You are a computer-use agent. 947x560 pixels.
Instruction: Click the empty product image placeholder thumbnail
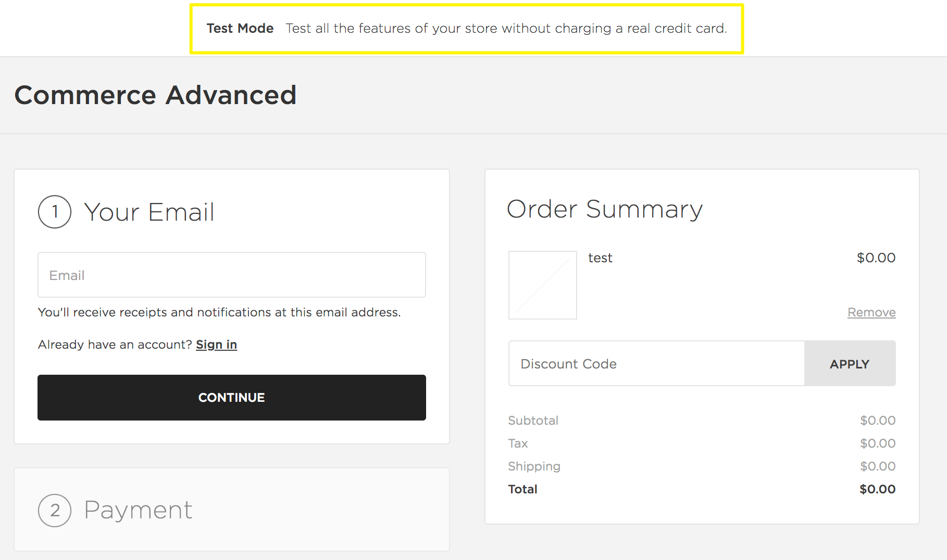[542, 285]
